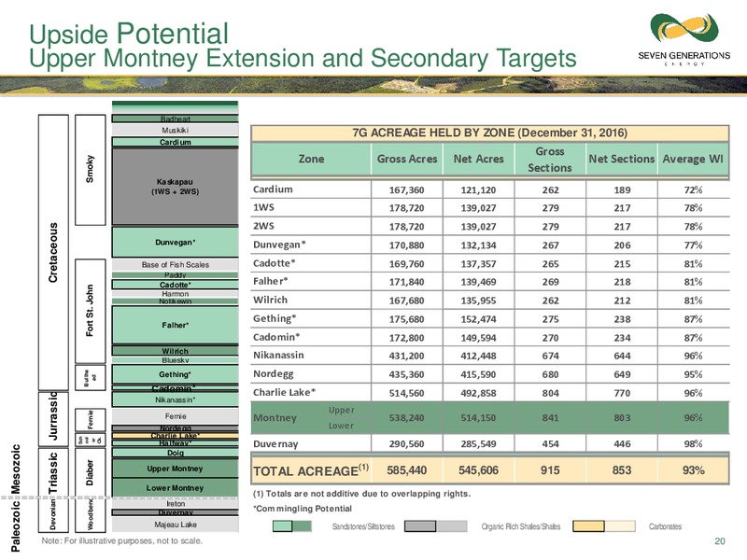747x560 pixels.
Task: Click the yellow Carbonates legend swatch
Action: pos(603,526)
